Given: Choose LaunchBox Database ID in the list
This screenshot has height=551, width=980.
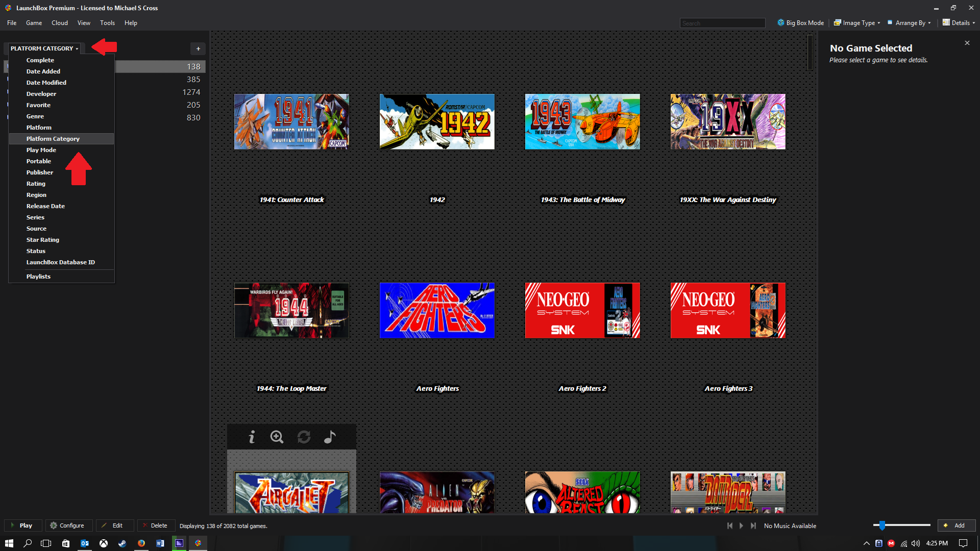Looking at the screenshot, I should [61, 262].
